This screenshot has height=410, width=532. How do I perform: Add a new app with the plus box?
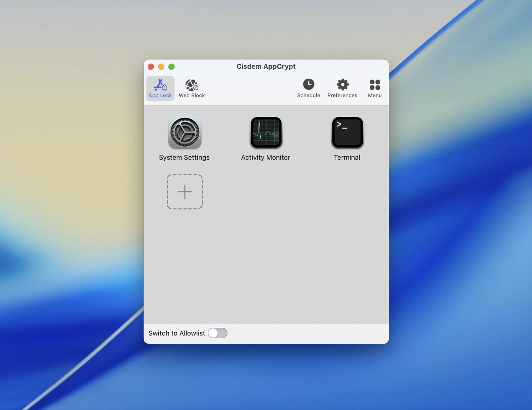(x=185, y=192)
